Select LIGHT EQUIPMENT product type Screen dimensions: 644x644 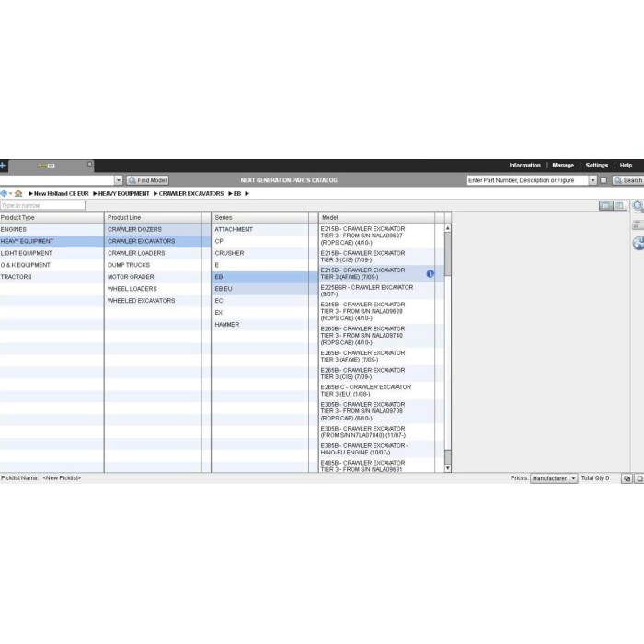point(52,253)
